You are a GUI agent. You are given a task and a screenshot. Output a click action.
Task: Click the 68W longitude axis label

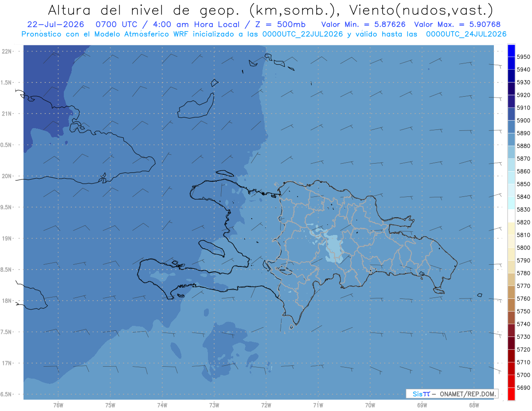pyautogui.click(x=474, y=405)
